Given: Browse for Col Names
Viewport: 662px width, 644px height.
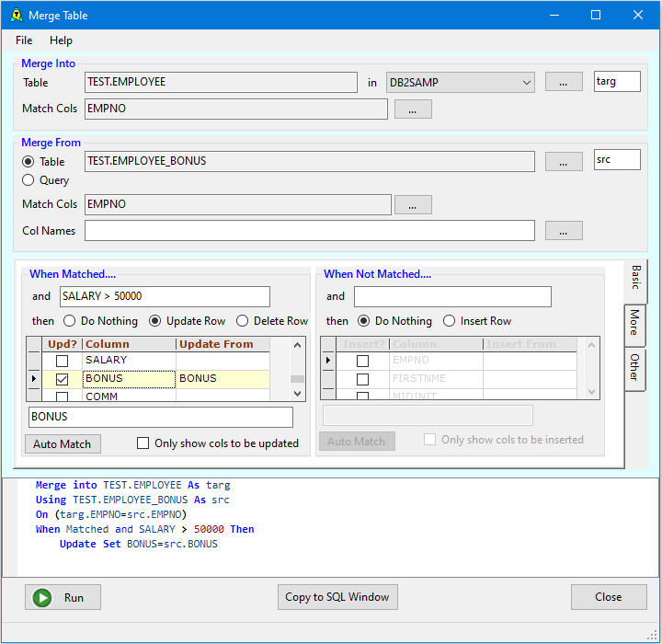Looking at the screenshot, I should tap(564, 231).
